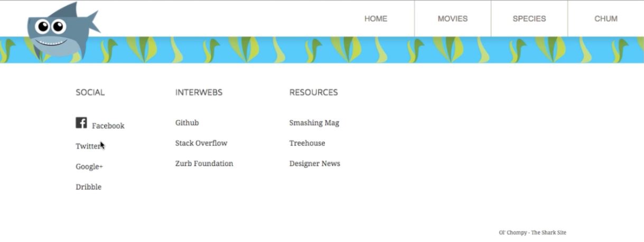The width and height of the screenshot is (644, 242).
Task: Click the Google+ social link
Action: click(x=89, y=167)
